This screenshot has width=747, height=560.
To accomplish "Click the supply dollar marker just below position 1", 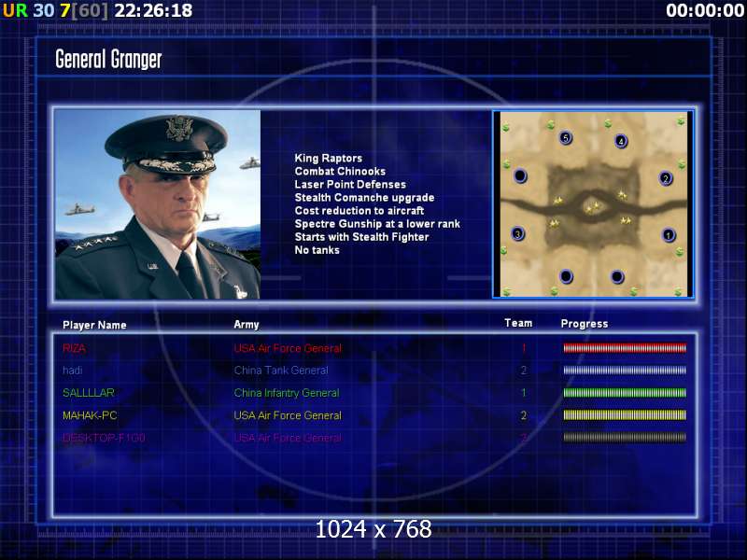I will (x=680, y=251).
